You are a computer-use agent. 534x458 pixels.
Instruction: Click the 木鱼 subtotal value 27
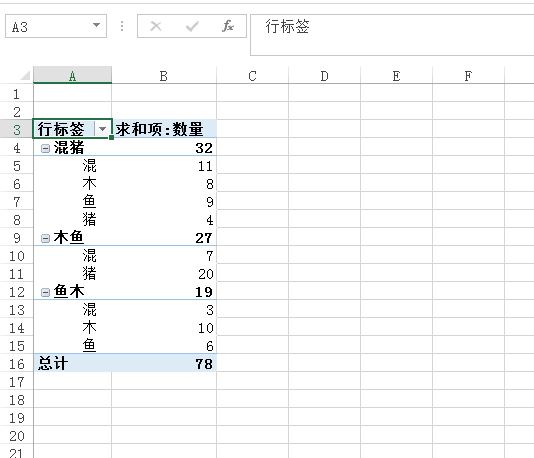[164, 238]
